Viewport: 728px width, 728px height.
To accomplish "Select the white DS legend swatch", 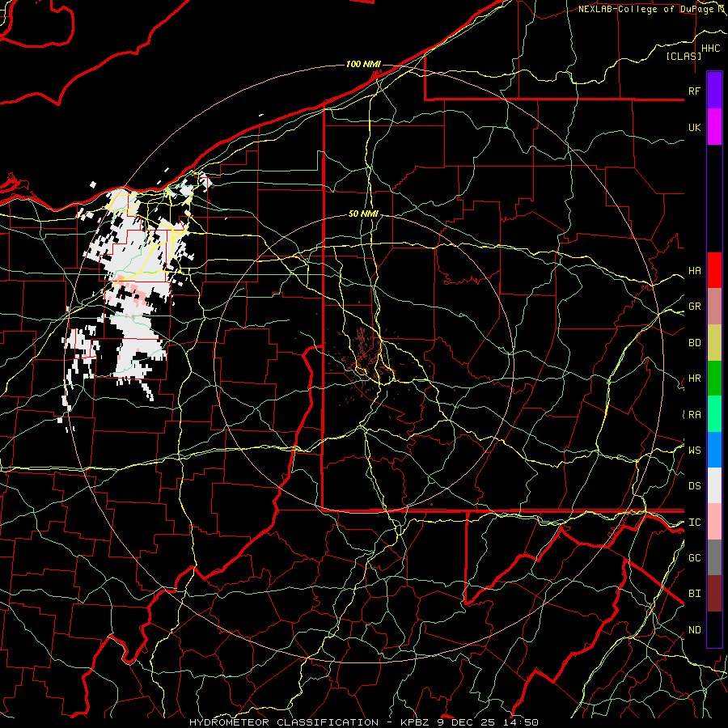I will (x=714, y=485).
